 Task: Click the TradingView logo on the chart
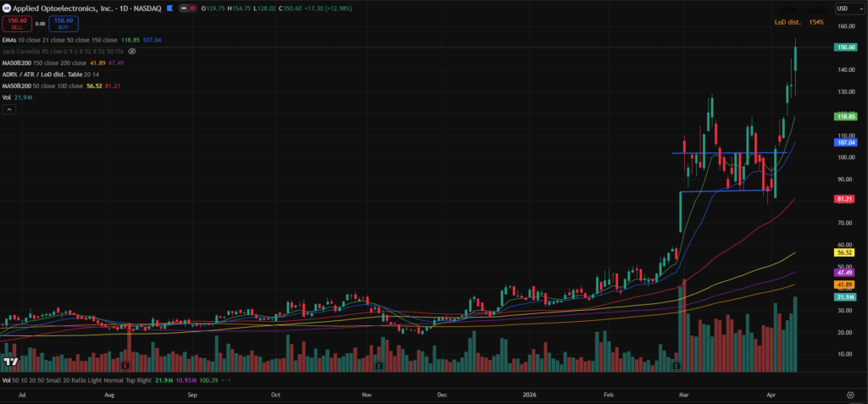(11, 362)
